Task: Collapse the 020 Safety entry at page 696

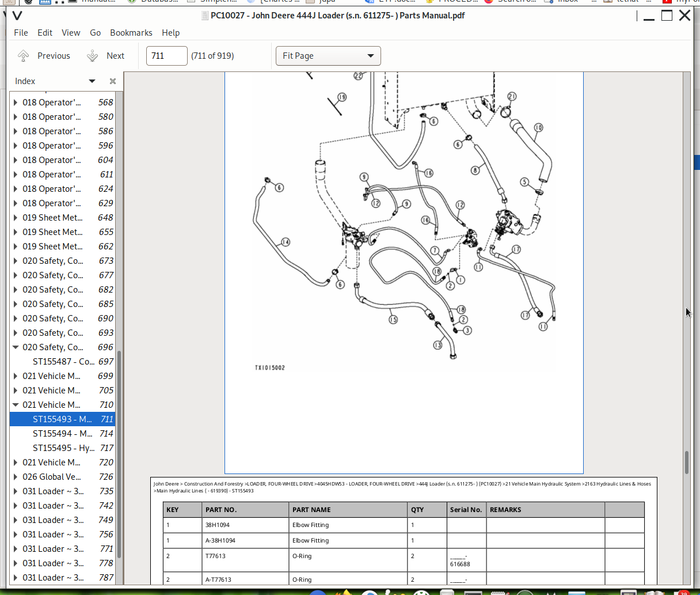Action: (16, 347)
